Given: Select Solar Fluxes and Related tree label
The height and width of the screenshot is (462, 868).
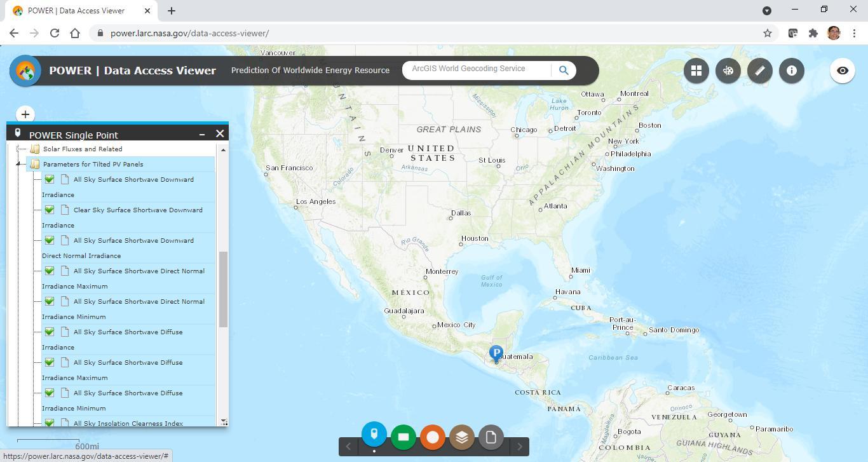Looking at the screenshot, I should coord(83,149).
